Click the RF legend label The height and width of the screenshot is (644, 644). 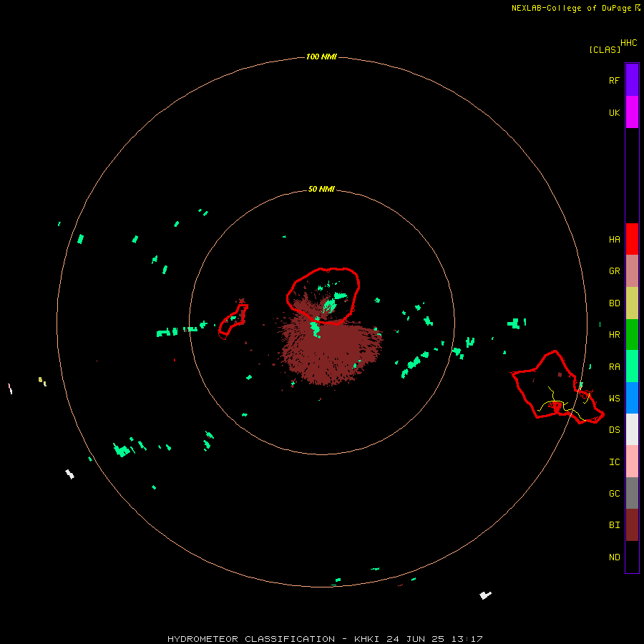click(614, 80)
